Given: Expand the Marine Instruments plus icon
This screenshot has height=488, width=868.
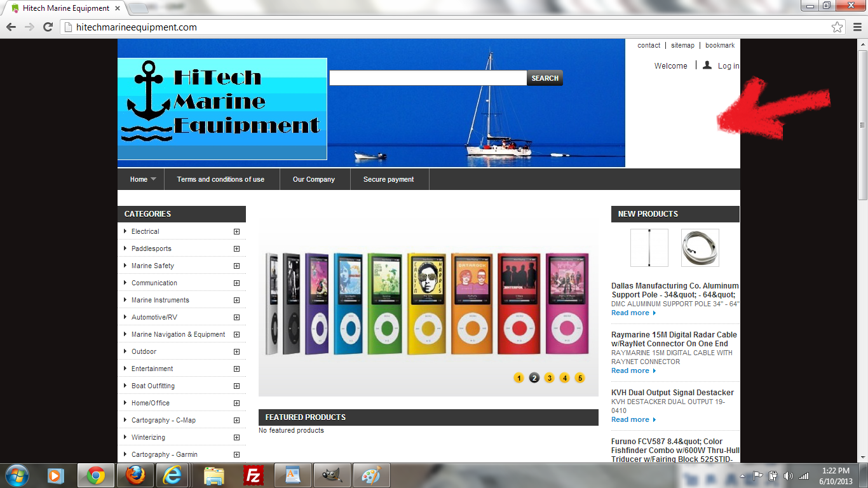Looking at the screenshot, I should point(236,300).
